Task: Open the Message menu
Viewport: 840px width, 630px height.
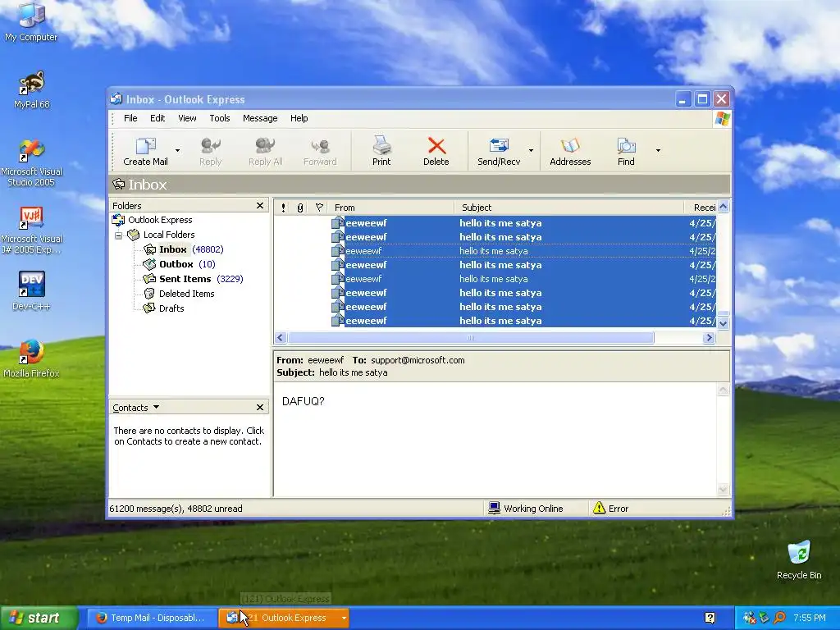Action: click(260, 118)
